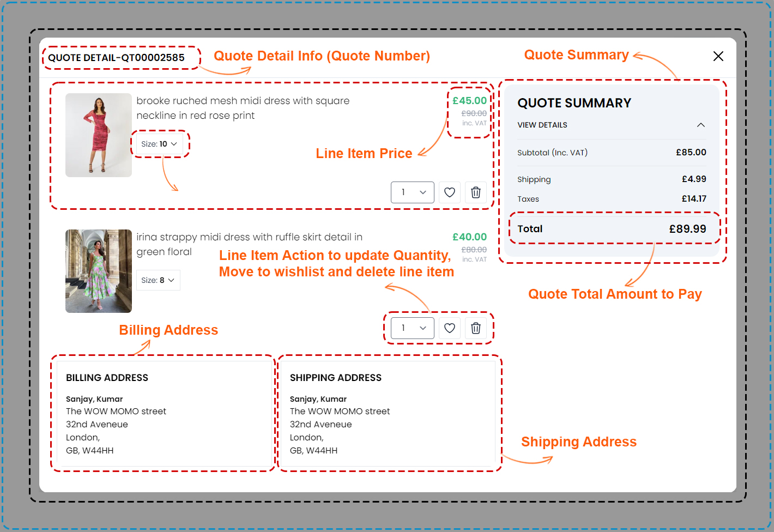This screenshot has height=532, width=774.
Task: Change quantity for irina strappy midi dress
Action: [x=412, y=328]
